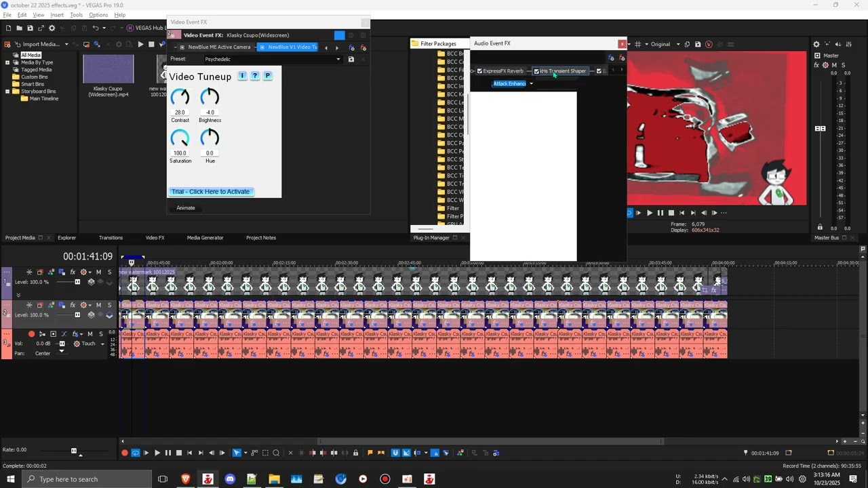Viewport: 868px width, 488px height.
Task: Switch to the Video FX tab
Action: click(155, 238)
